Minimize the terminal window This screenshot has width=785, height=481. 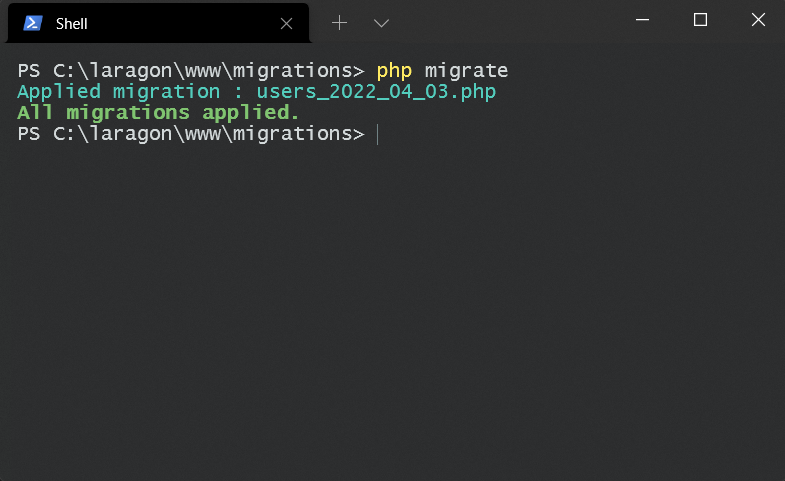pos(642,20)
